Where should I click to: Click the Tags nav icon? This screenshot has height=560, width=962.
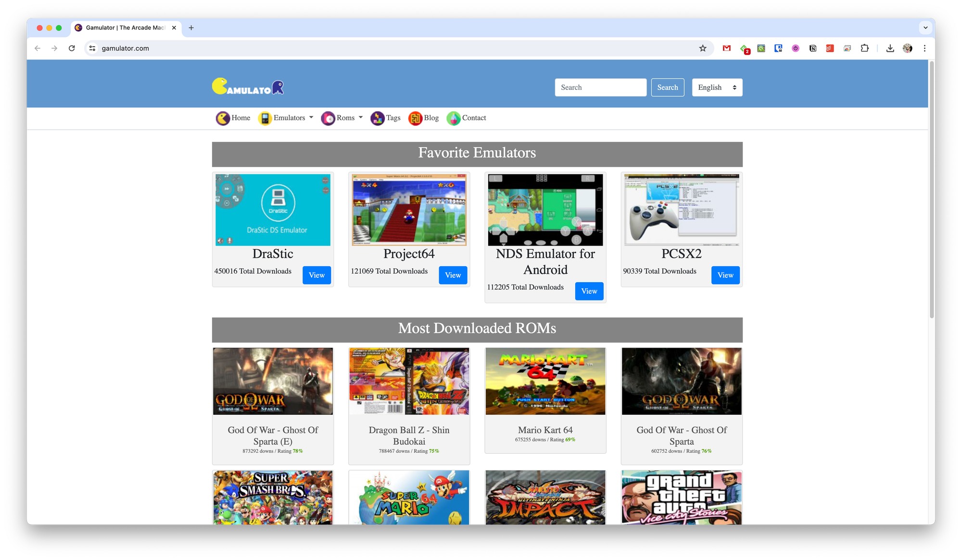click(x=377, y=118)
